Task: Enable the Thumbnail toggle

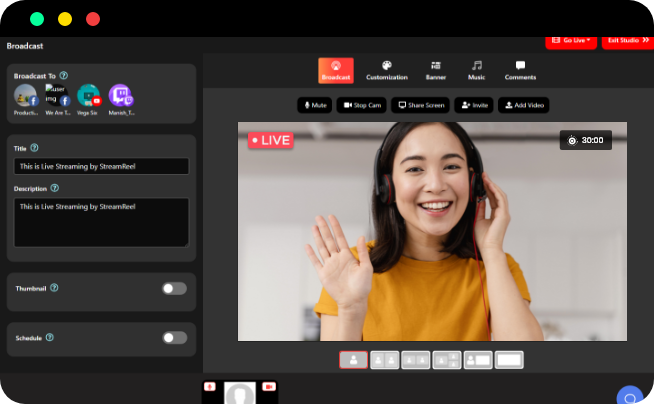Action: pos(174,288)
